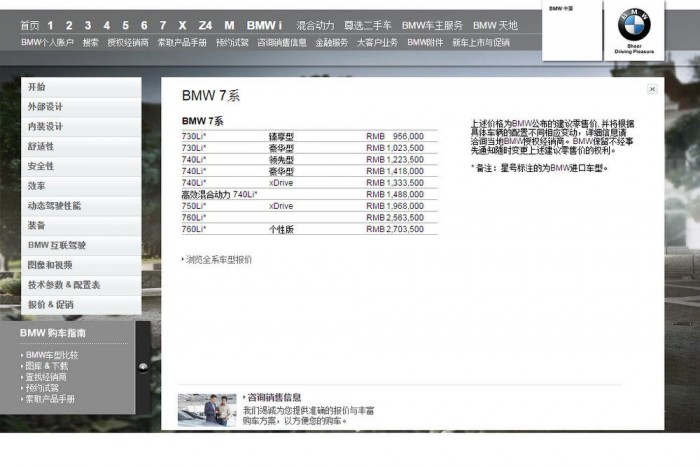Open 预约试驾 in the secondary navigation bar

[231, 43]
